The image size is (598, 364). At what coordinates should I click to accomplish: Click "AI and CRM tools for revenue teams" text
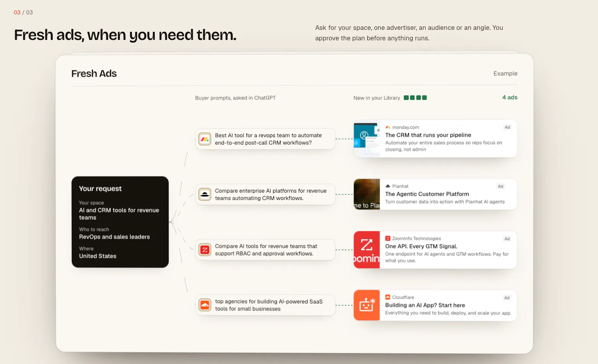(x=119, y=214)
